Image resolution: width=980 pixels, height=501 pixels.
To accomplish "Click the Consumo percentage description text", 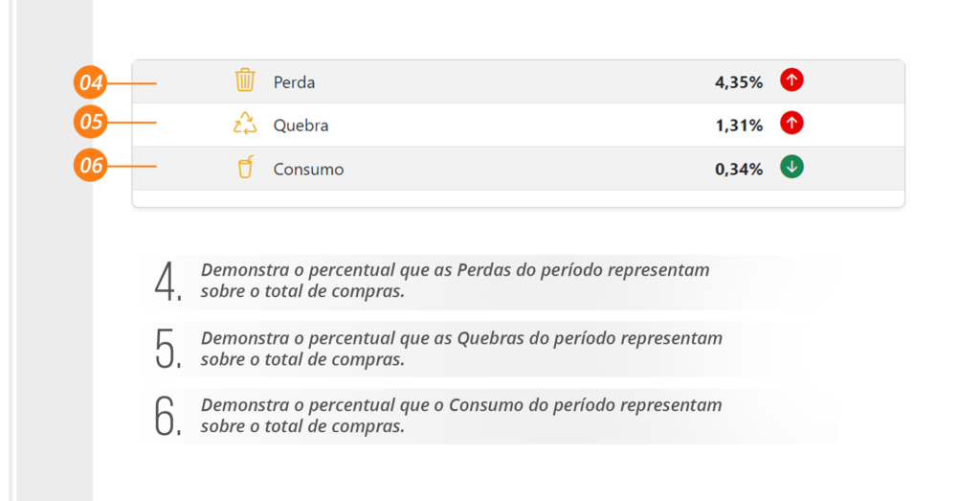I will click(460, 416).
